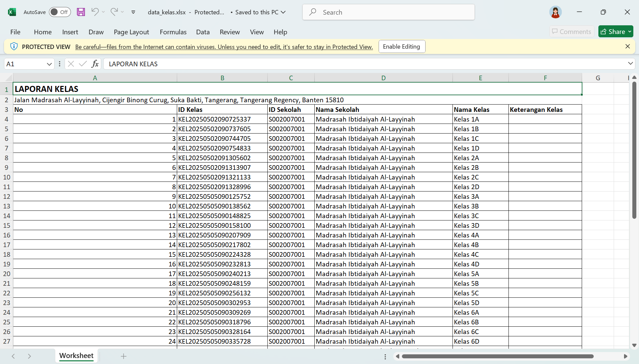
Task: Add a new sheet with the plus button
Action: coord(124,356)
